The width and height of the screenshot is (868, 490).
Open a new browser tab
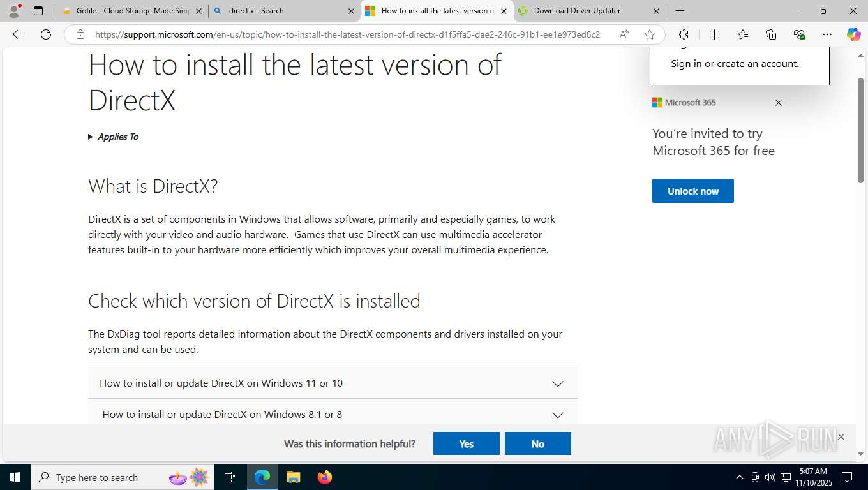(x=680, y=11)
